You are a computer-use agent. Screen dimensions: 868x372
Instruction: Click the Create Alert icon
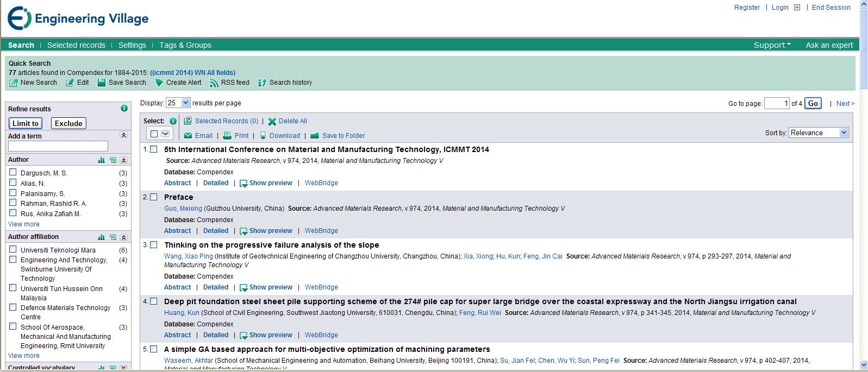click(x=159, y=83)
